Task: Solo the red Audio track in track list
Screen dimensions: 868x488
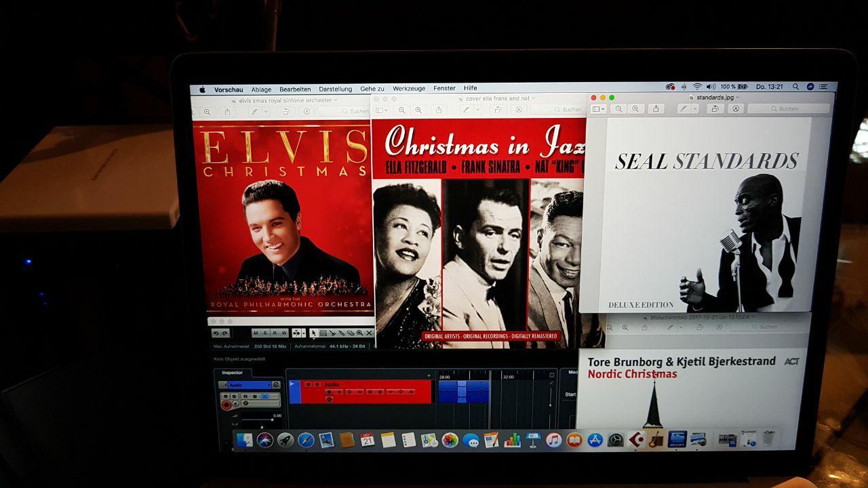Action: tap(317, 384)
